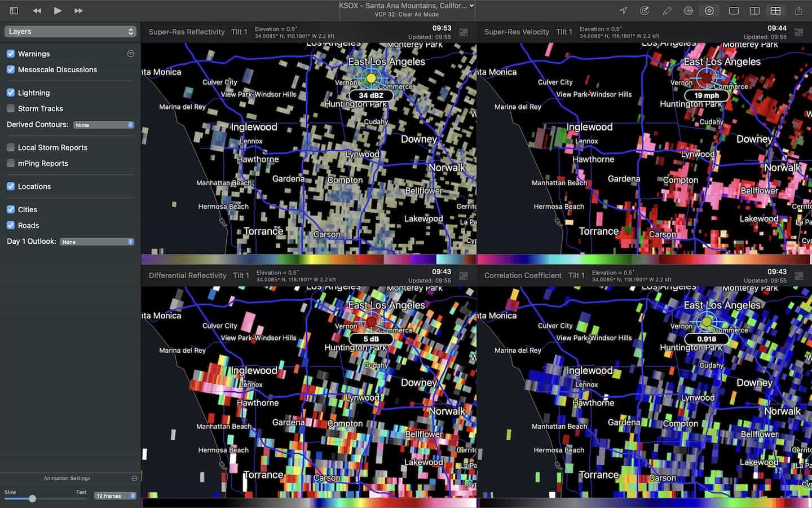Open the Day 1 Outlook dropdown
The height and width of the screenshot is (508, 812).
pos(97,242)
